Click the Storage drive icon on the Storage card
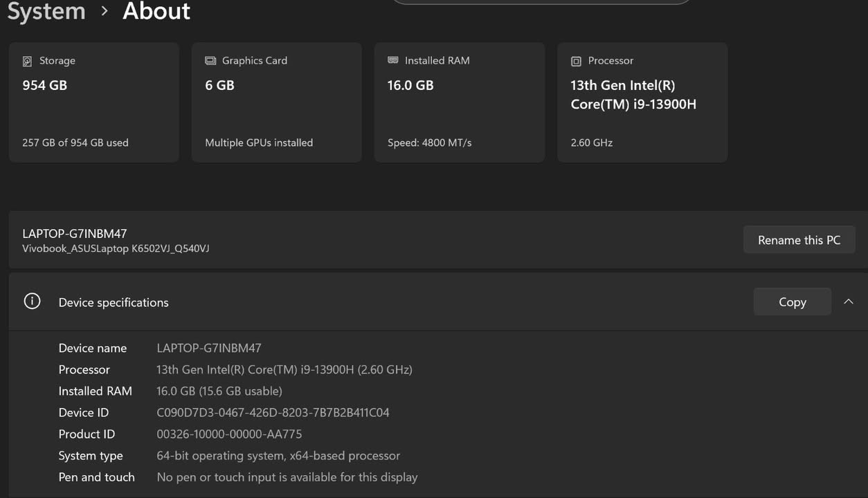Viewport: 868px width, 498px height. coord(27,61)
